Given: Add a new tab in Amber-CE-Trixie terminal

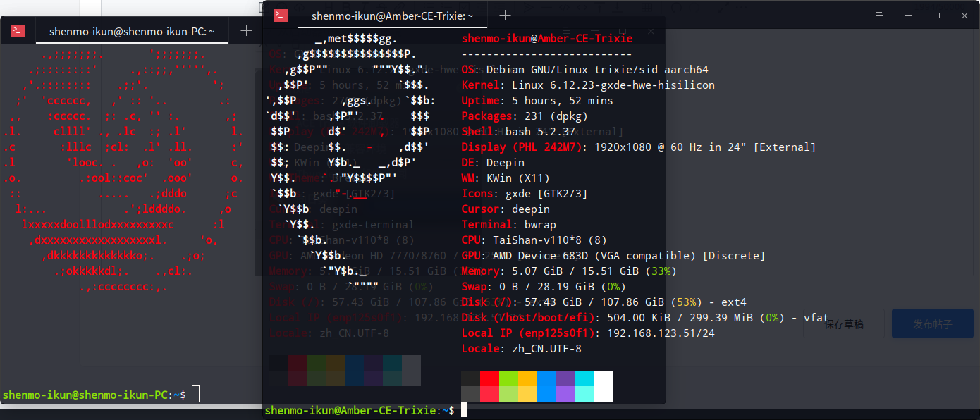Looking at the screenshot, I should pyautogui.click(x=505, y=16).
